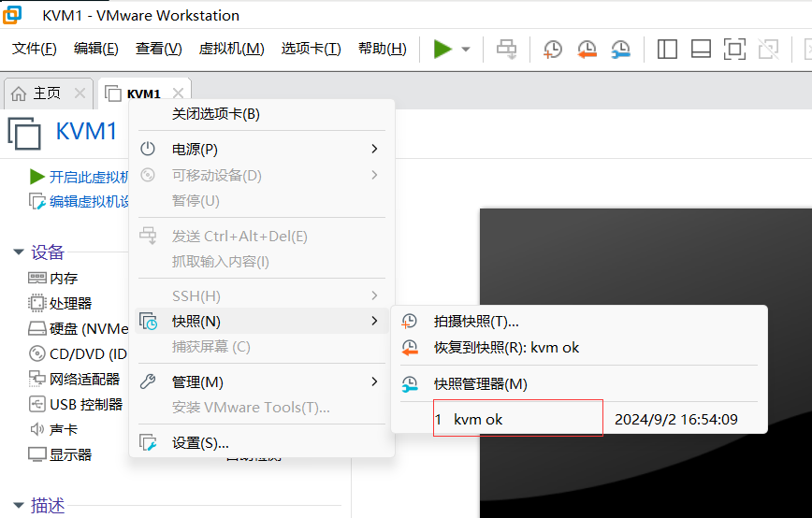The height and width of the screenshot is (518, 812).
Task: Click the snapshot icon beside 快照(N)
Action: pyautogui.click(x=149, y=322)
